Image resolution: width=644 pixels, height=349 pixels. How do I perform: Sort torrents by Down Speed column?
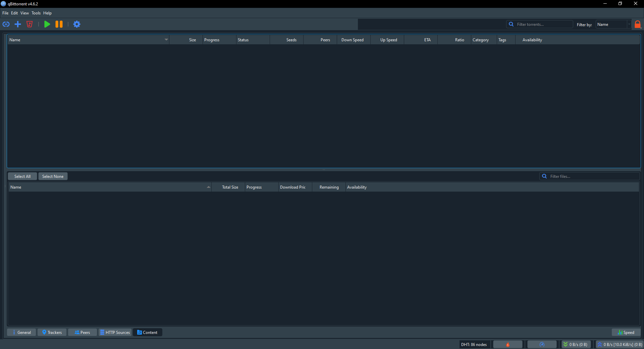354,40
